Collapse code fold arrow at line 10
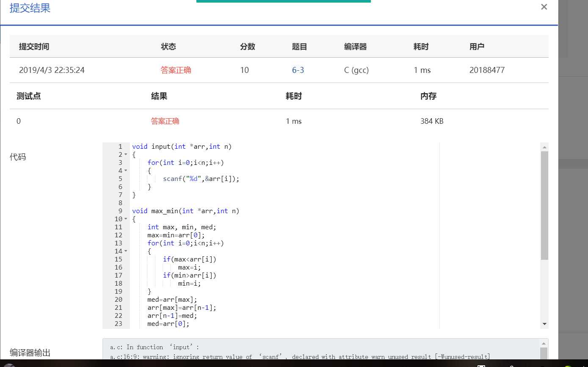The height and width of the screenshot is (367, 588). pos(126,219)
